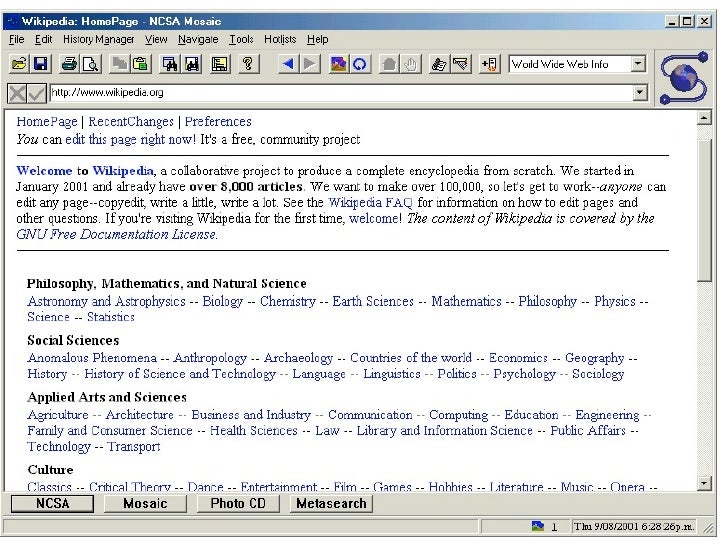Click the Paste clipboard icon
Image resolution: width=728 pixels, height=546 pixels.
[141, 64]
